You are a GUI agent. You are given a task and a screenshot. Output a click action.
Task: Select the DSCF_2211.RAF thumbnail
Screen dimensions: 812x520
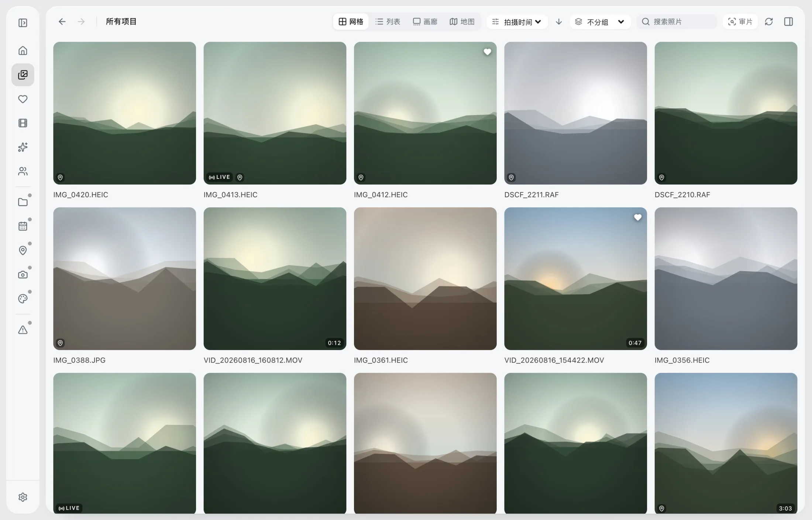coord(575,113)
